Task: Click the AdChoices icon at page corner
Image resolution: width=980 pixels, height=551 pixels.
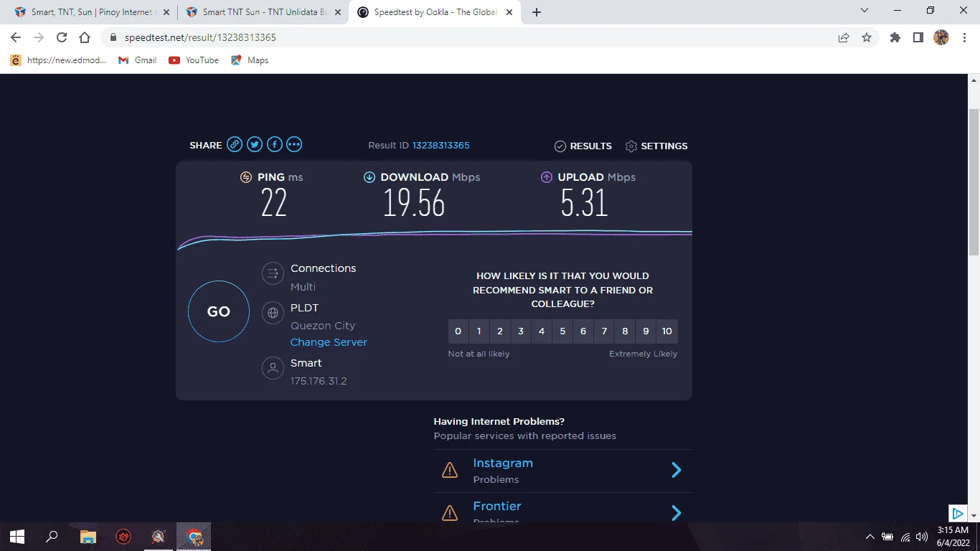Action: tap(957, 513)
